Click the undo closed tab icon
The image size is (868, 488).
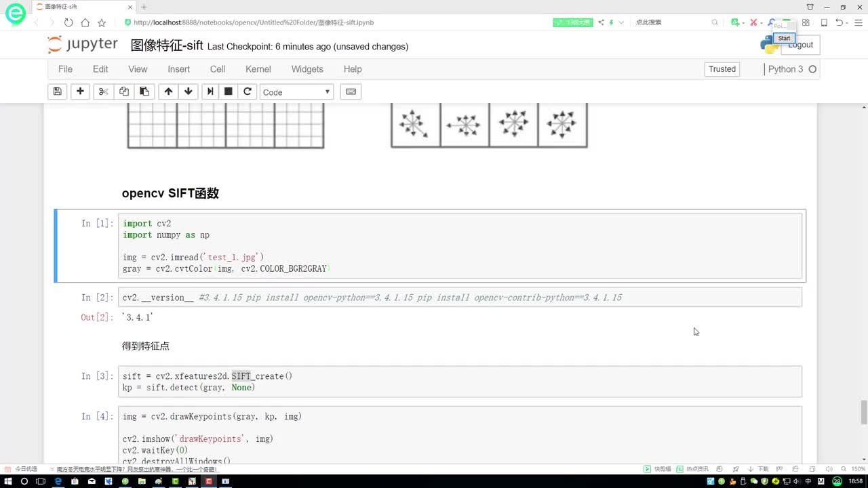pyautogui.click(x=840, y=22)
